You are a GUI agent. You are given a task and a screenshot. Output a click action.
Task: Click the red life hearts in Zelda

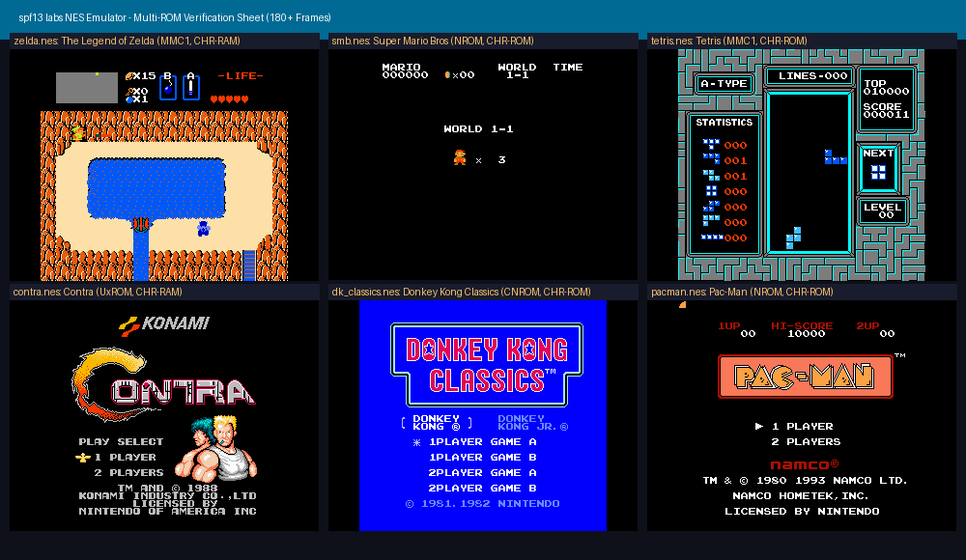coord(229,98)
